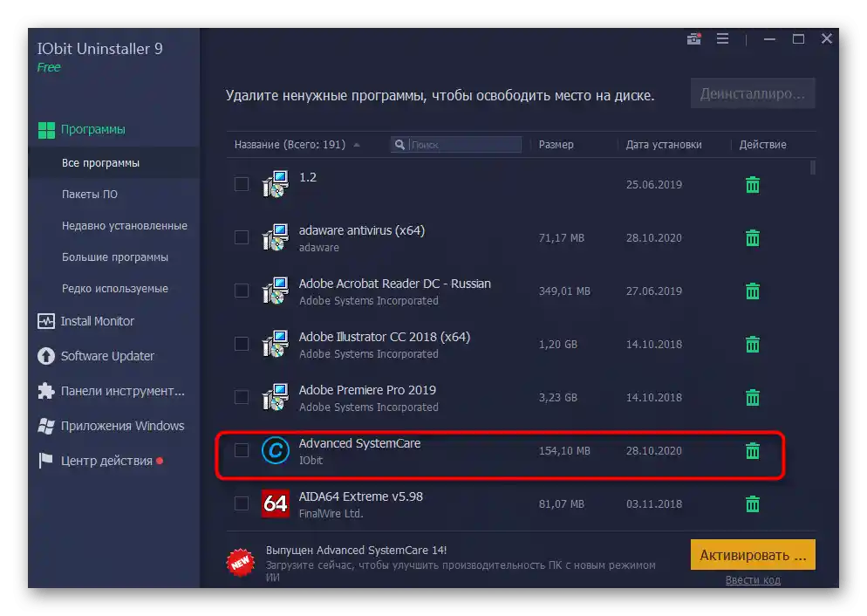This screenshot has height=616, width=867.
Task: Click the 1.2 program installer icon
Action: [275, 184]
